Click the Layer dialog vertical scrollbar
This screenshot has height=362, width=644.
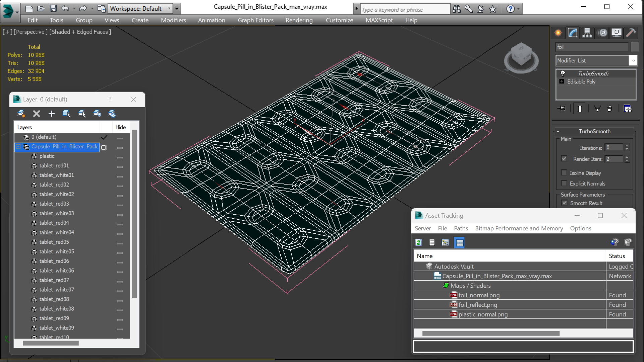(134, 214)
